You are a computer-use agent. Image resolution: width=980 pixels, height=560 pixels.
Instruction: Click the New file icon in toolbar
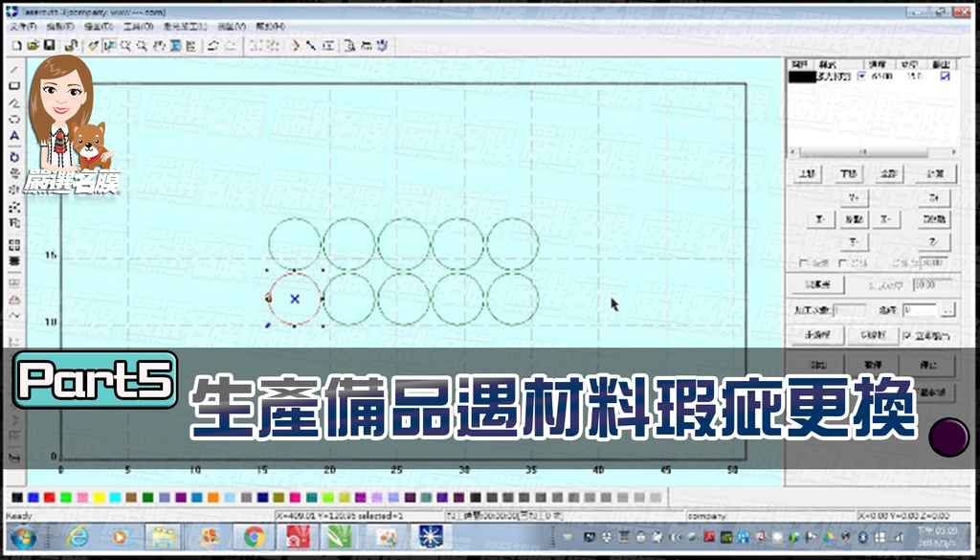click(x=17, y=45)
